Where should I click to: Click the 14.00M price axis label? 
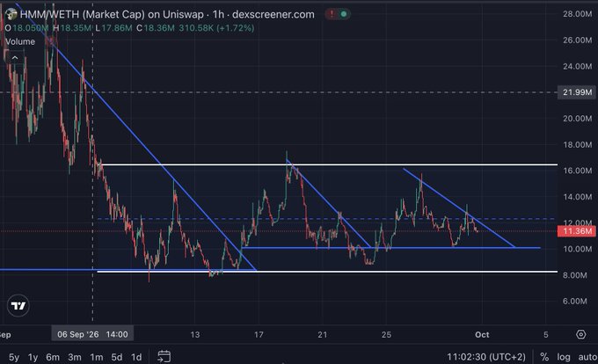coord(578,197)
